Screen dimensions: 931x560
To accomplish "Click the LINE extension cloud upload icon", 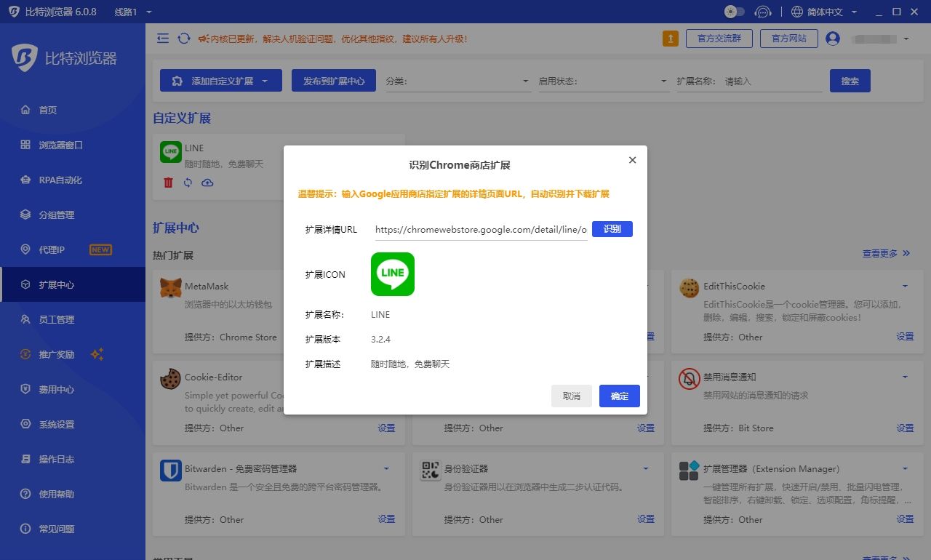I will [x=207, y=183].
